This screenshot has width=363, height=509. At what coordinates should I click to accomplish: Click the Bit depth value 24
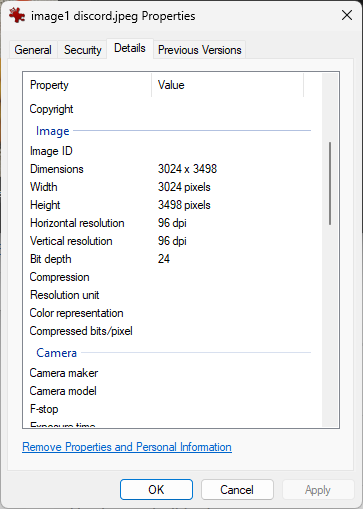pos(164,259)
